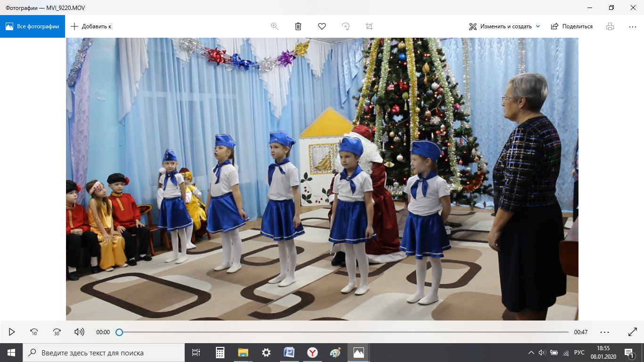Open the Windows Start menu
Image resolution: width=644 pixels, height=362 pixels.
point(11,353)
